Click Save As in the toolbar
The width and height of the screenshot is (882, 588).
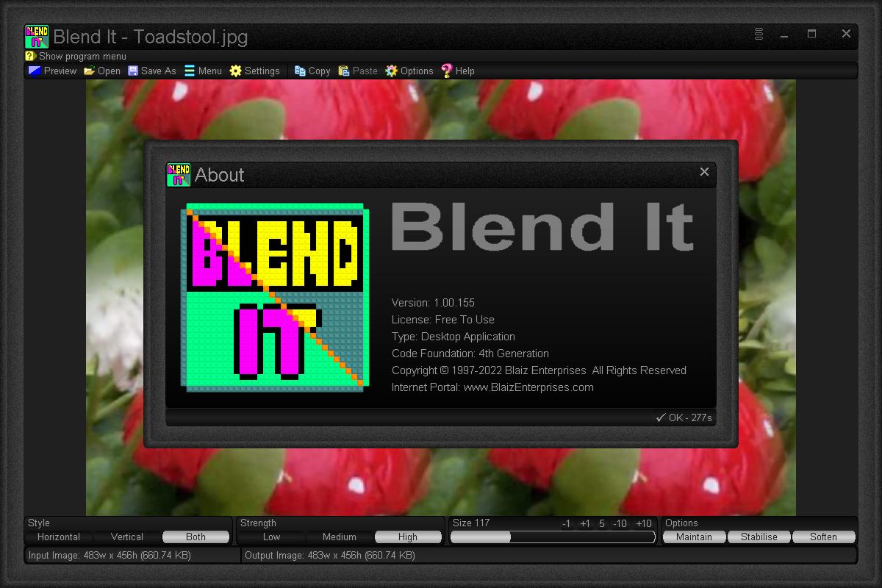[x=151, y=71]
